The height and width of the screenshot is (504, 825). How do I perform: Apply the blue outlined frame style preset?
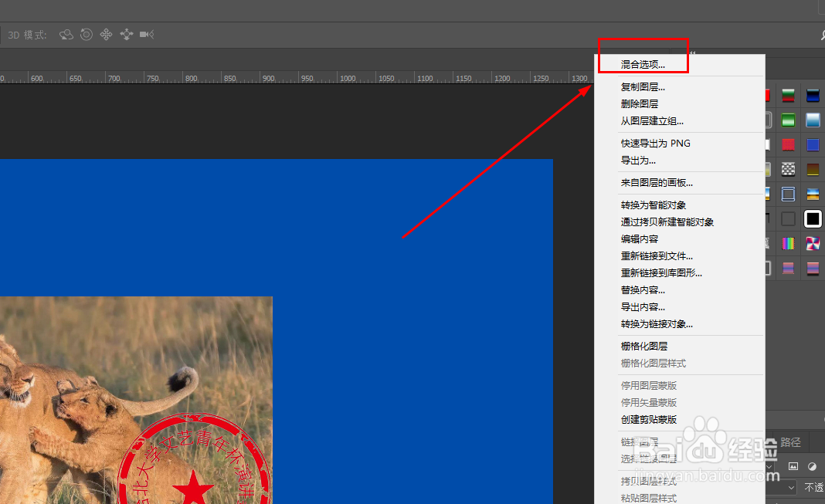pyautogui.click(x=788, y=194)
